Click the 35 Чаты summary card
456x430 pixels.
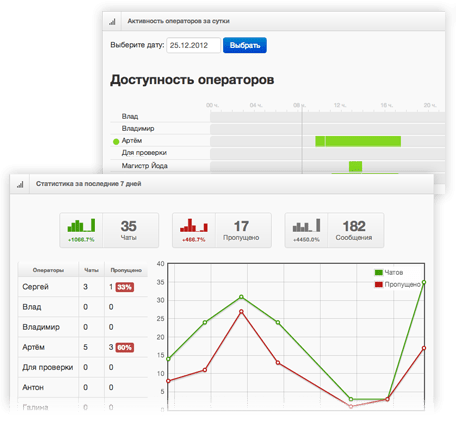click(x=109, y=230)
